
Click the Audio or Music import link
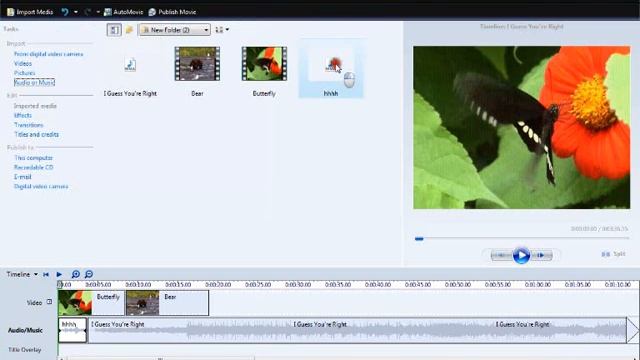(x=34, y=82)
